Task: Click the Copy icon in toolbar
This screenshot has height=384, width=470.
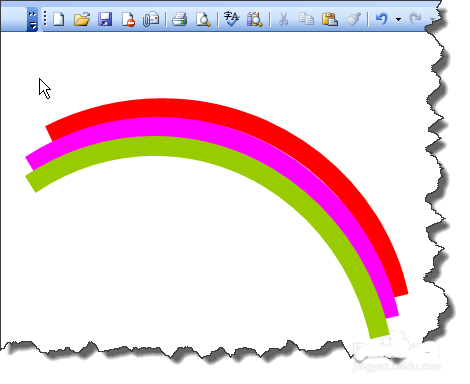Action: click(306, 19)
